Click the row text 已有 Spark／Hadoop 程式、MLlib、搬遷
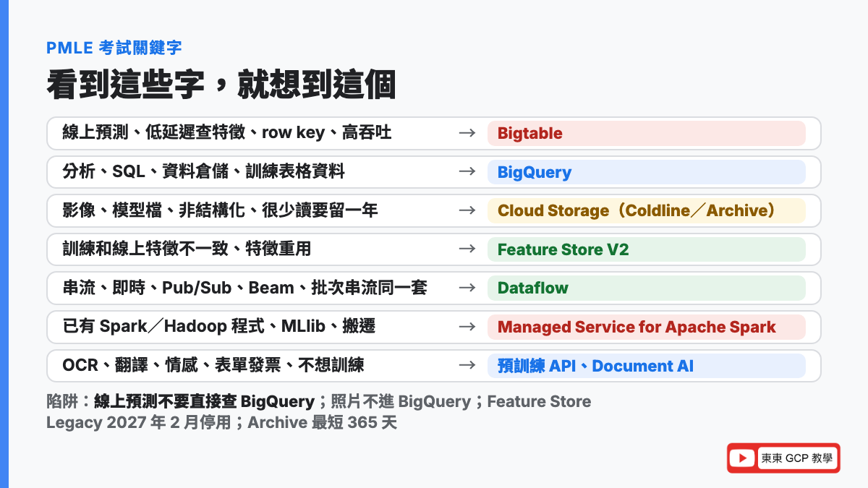The width and height of the screenshot is (868, 488). point(219,327)
